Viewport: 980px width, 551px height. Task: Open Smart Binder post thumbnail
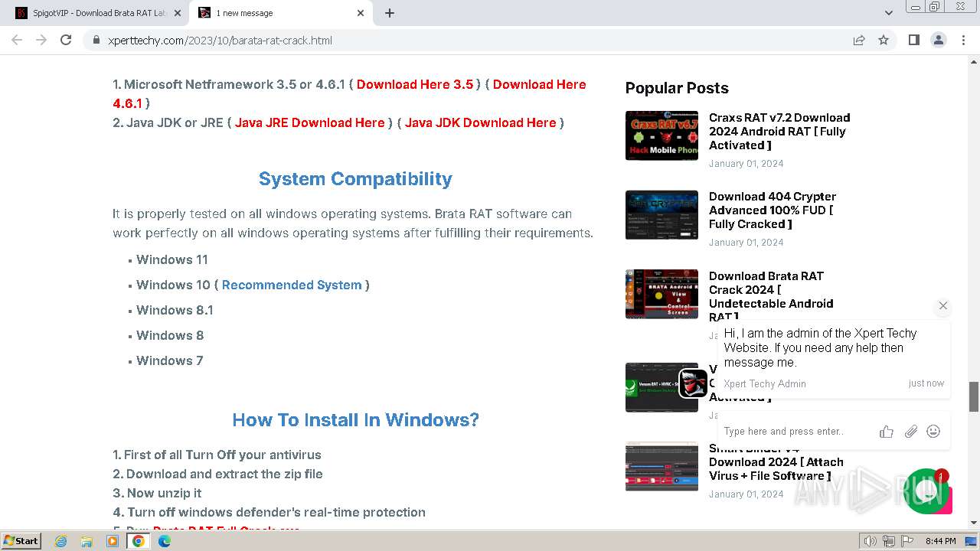(661, 466)
